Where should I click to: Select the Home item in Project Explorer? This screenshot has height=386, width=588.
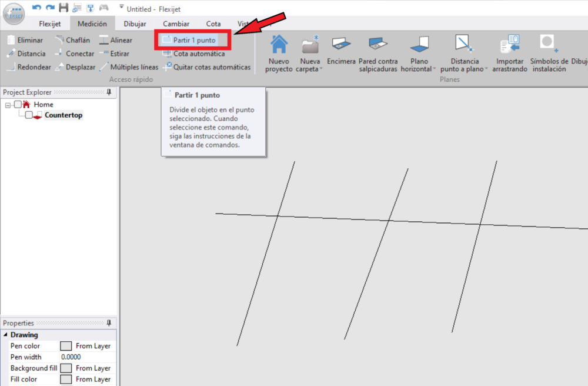coord(44,105)
